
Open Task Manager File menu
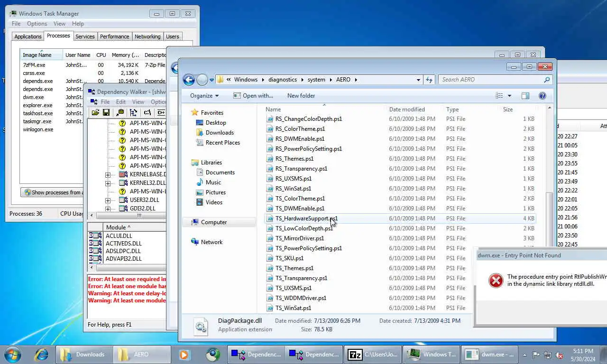(x=16, y=24)
